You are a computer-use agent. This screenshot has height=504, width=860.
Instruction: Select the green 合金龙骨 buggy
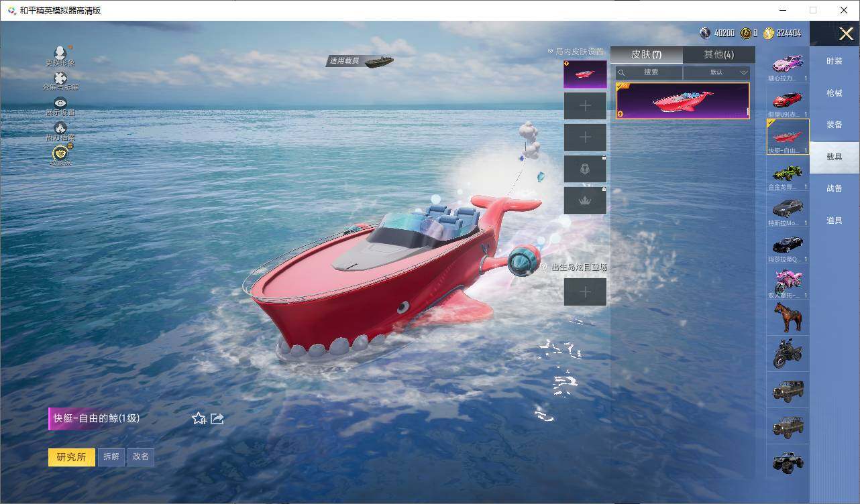click(788, 174)
